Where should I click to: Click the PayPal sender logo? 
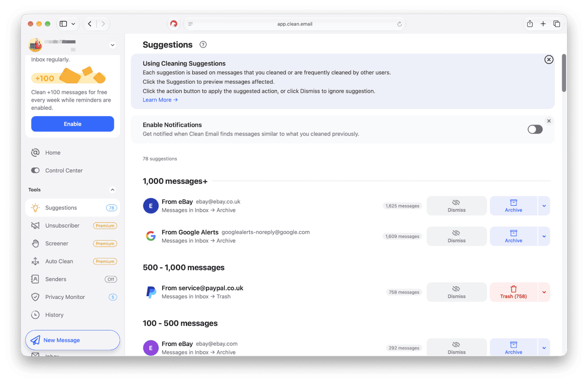coord(151,292)
